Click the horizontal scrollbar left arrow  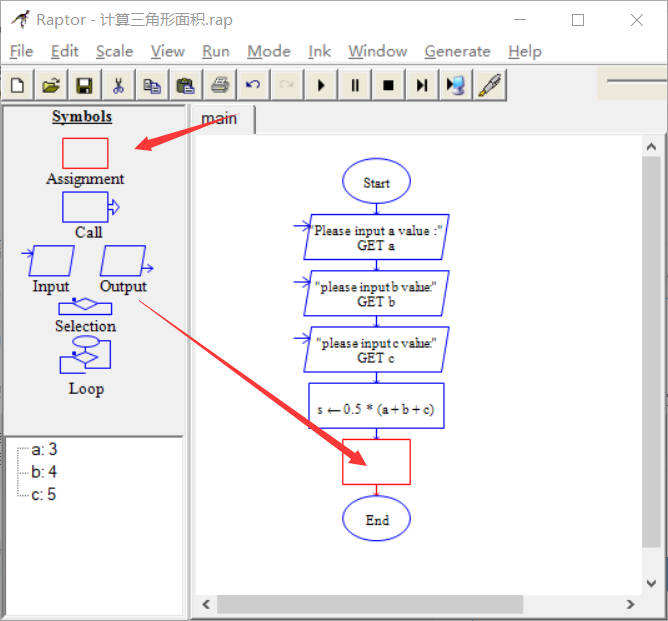tap(206, 604)
